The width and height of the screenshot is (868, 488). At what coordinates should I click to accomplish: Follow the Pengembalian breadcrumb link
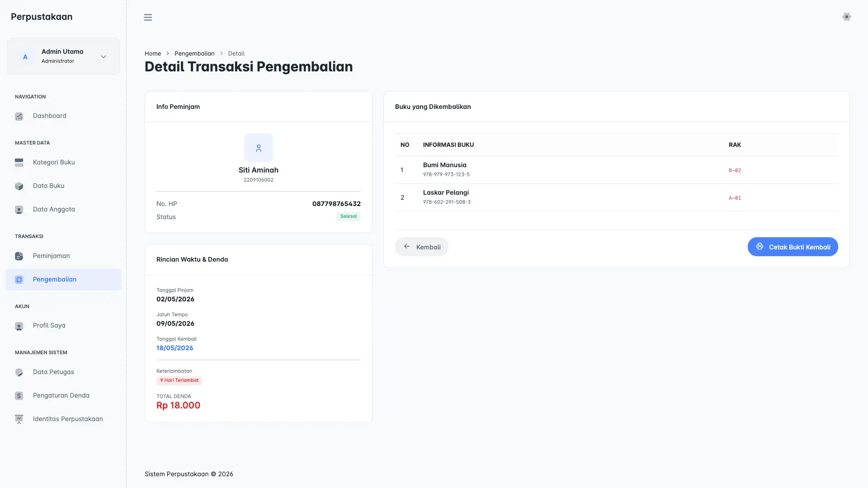[x=194, y=53]
